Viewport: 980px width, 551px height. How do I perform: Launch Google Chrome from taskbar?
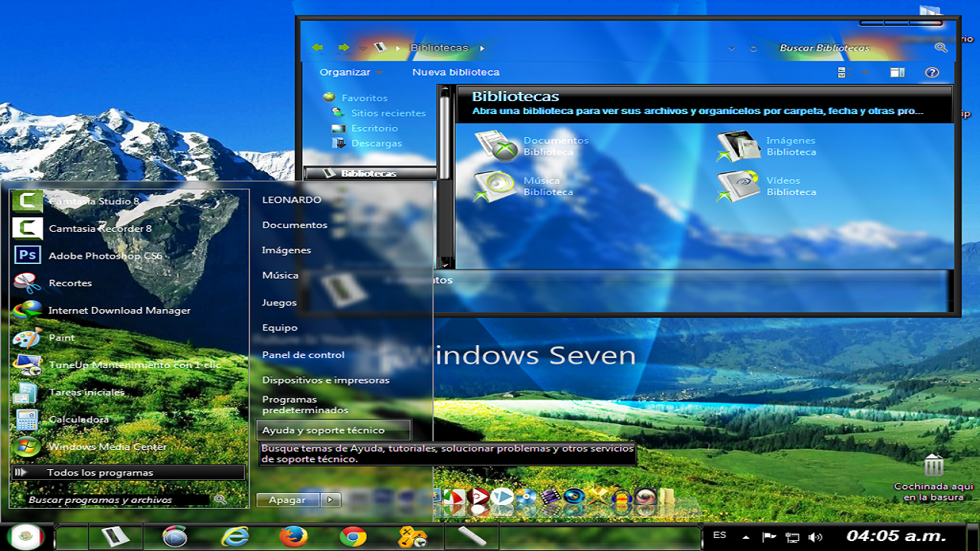click(353, 537)
